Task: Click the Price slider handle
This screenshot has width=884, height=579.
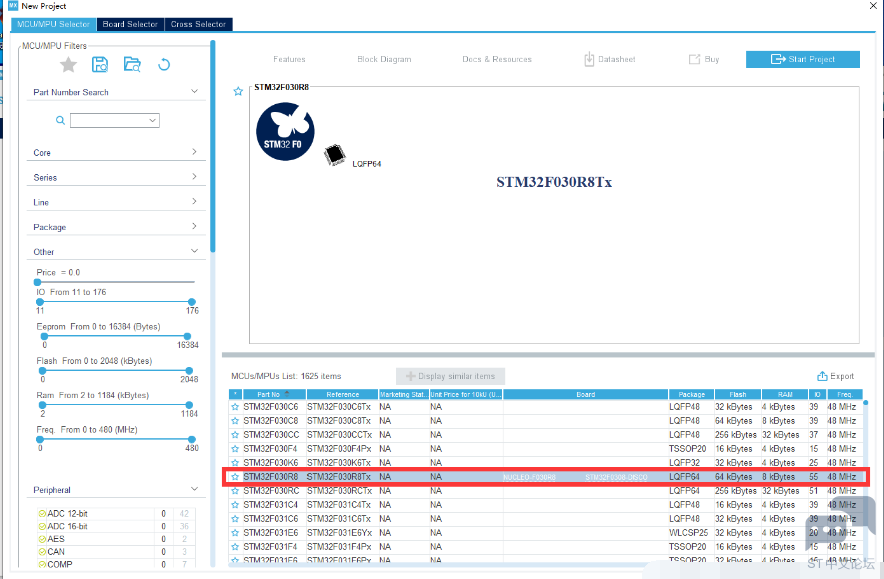Action: [38, 282]
